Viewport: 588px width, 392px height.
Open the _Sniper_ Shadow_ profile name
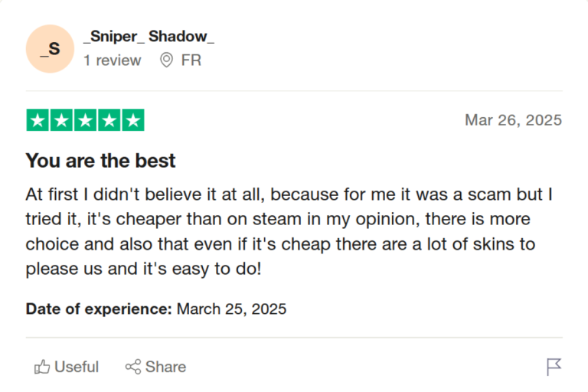click(149, 36)
